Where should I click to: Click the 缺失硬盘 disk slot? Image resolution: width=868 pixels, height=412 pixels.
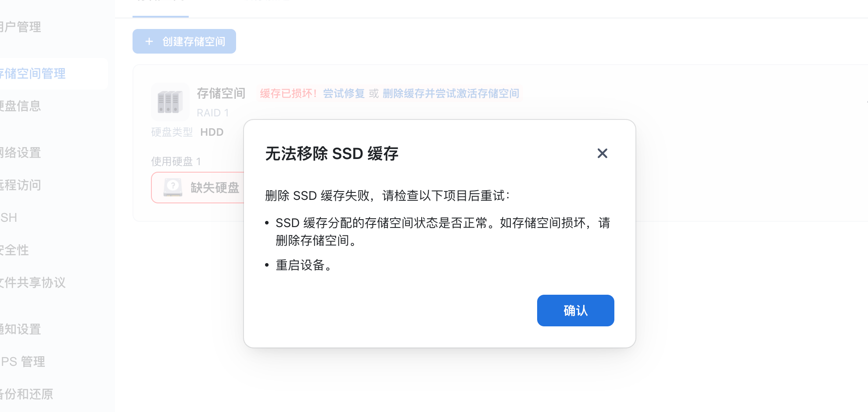198,188
